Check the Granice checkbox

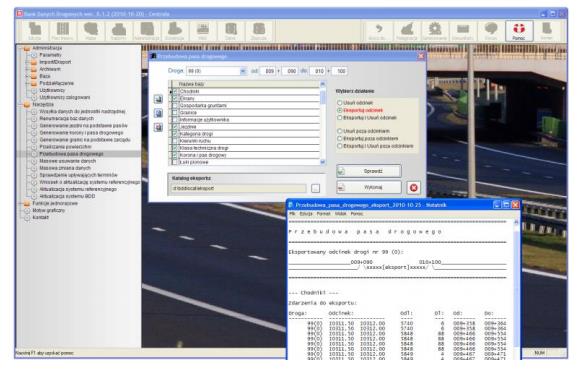tap(174, 113)
